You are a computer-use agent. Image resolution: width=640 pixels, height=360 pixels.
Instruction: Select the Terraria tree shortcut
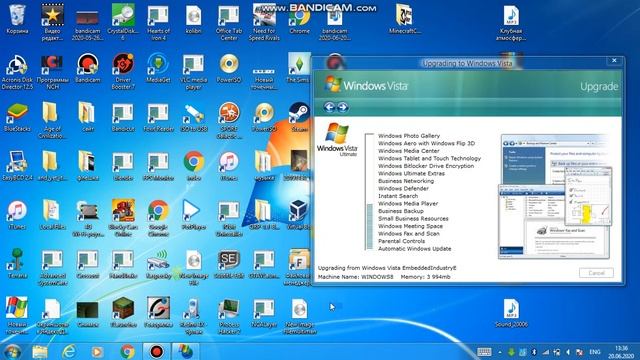(x=17, y=264)
